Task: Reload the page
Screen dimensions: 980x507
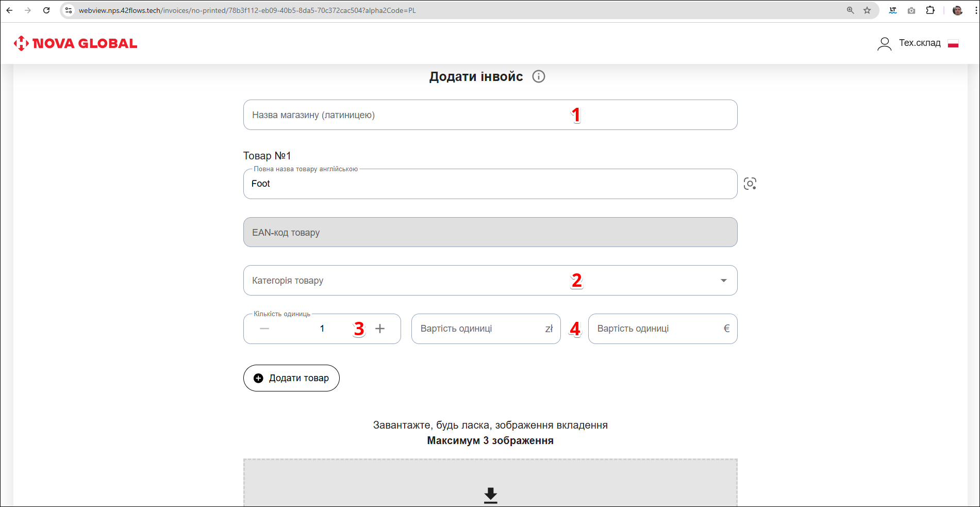Action: pos(46,10)
